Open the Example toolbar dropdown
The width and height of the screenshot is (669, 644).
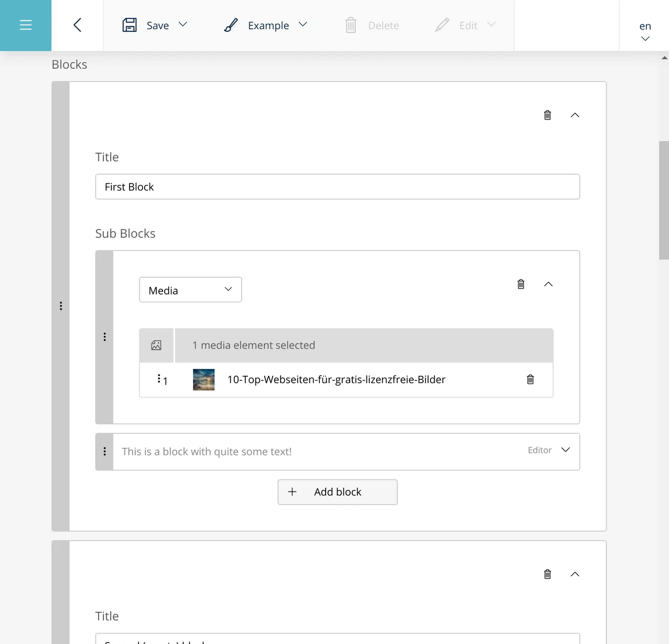pyautogui.click(x=303, y=25)
